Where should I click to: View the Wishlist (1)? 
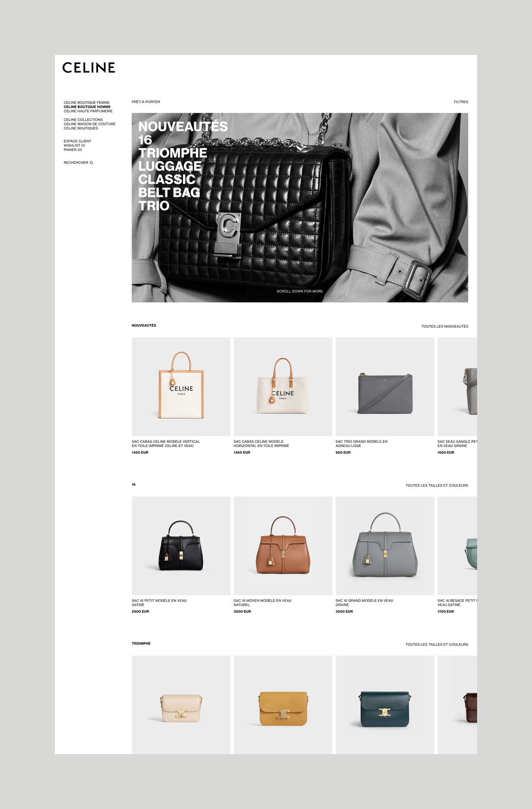pos(74,145)
